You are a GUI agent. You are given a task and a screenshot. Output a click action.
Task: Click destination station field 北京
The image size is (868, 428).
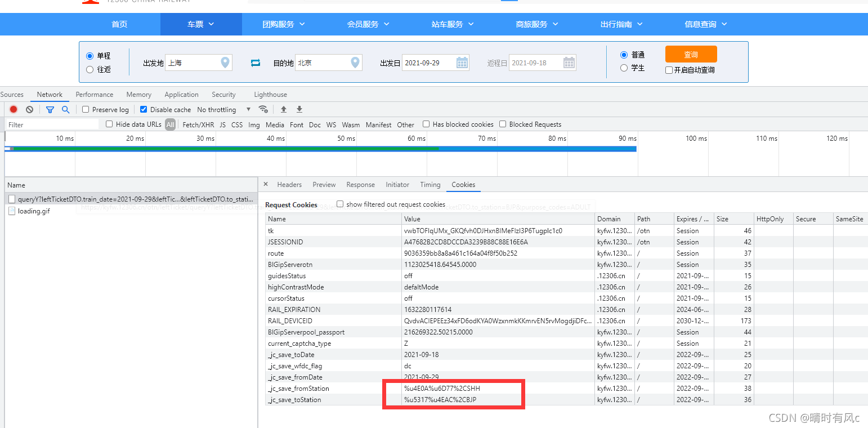[329, 63]
